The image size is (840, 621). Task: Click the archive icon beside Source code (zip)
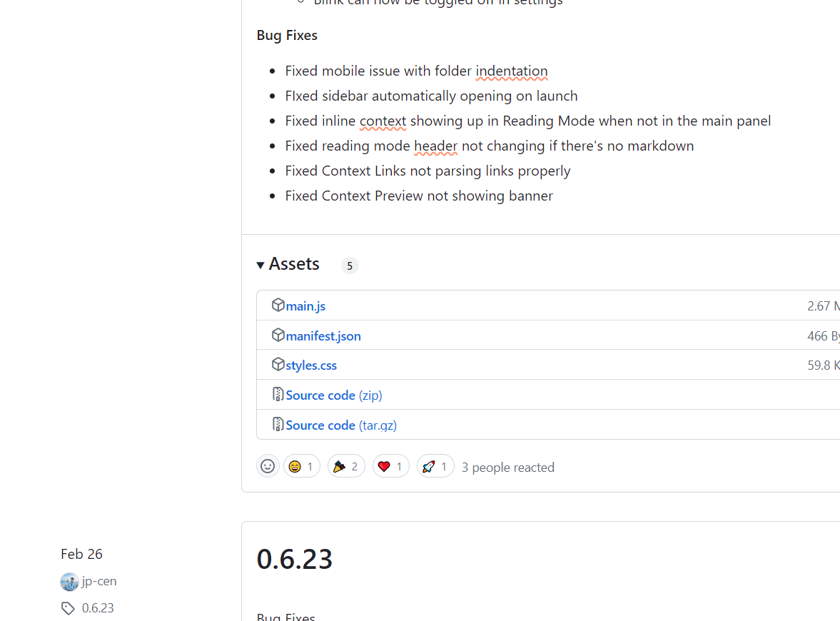point(278,393)
